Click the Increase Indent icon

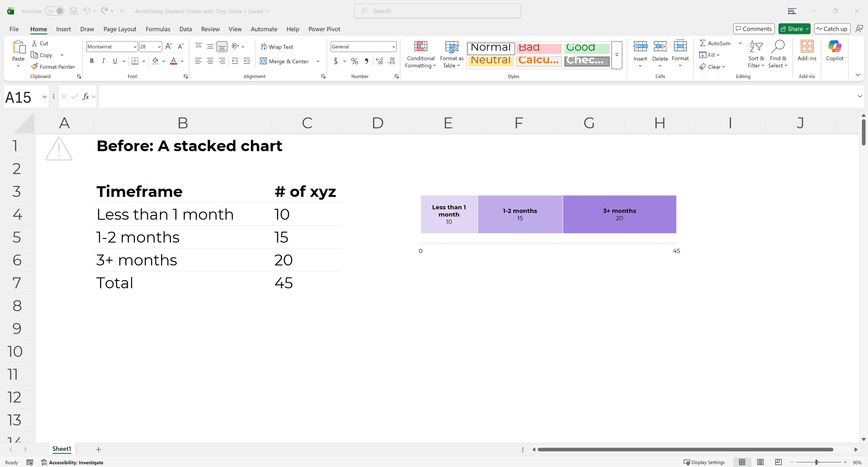[x=247, y=61]
